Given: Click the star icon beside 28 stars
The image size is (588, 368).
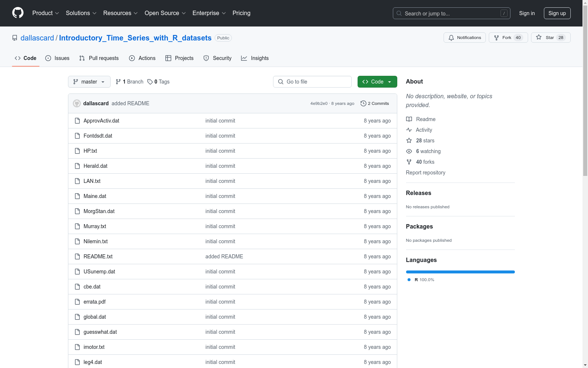Looking at the screenshot, I should tap(409, 141).
